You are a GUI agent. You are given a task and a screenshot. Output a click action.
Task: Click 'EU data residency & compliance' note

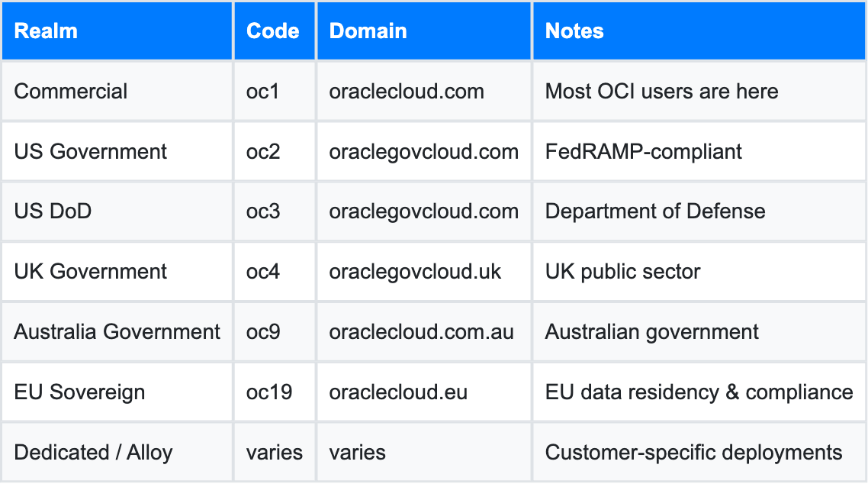point(699,392)
